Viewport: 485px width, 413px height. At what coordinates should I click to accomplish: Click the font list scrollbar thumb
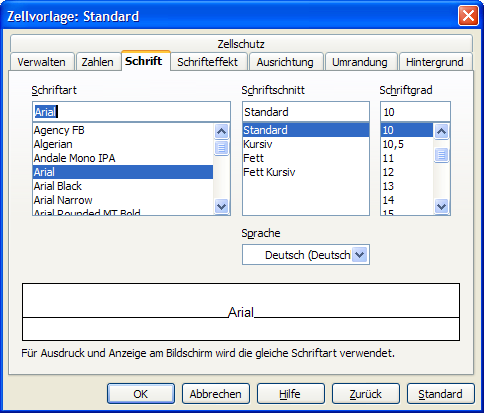point(222,148)
